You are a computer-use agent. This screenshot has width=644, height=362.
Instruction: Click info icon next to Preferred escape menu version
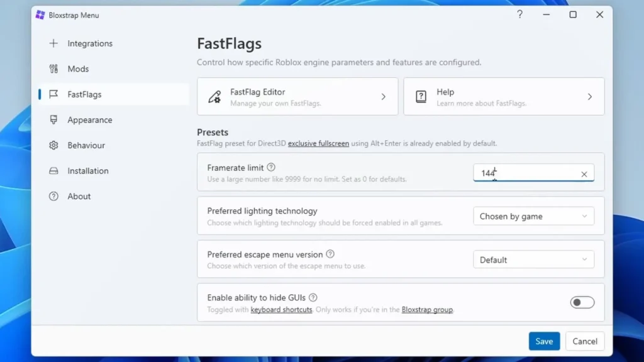coord(330,254)
